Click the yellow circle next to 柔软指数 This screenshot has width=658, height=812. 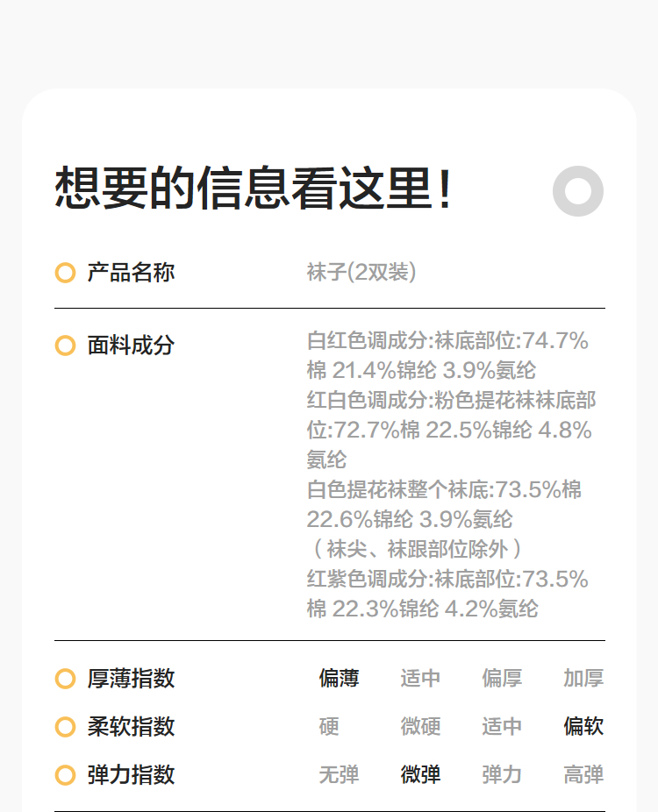(65, 727)
